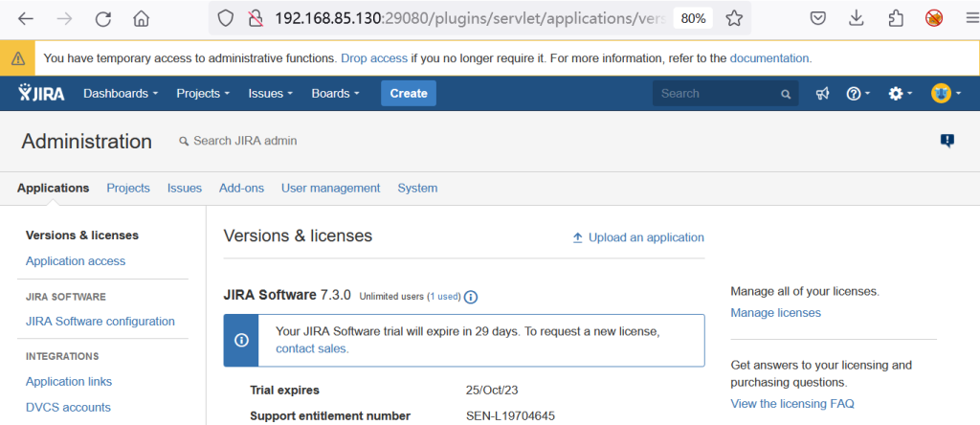Open the System tab

coord(417,188)
